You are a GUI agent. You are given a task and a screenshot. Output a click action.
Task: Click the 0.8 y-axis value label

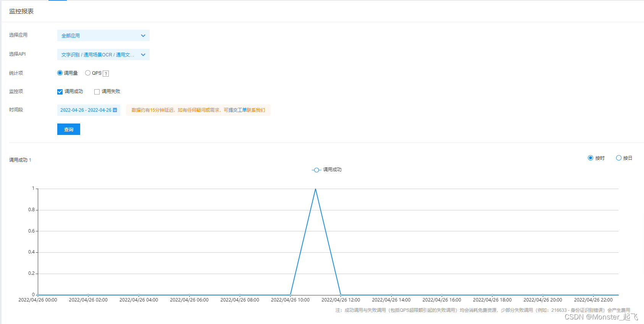tap(31, 210)
